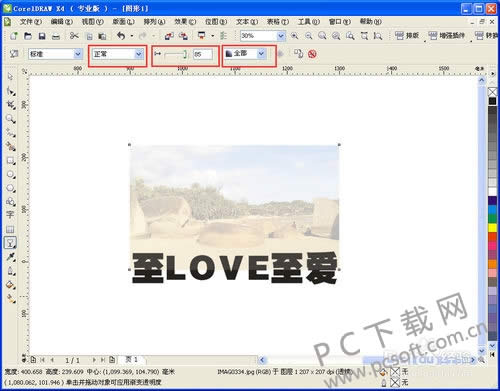Click the transparency amount slider
The image size is (500, 391).
[175, 54]
